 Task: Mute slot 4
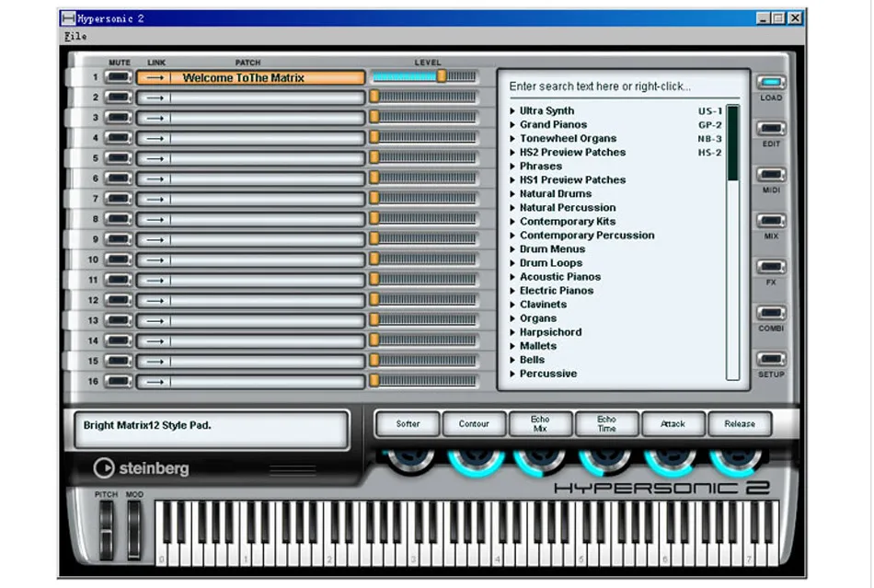pyautogui.click(x=118, y=138)
